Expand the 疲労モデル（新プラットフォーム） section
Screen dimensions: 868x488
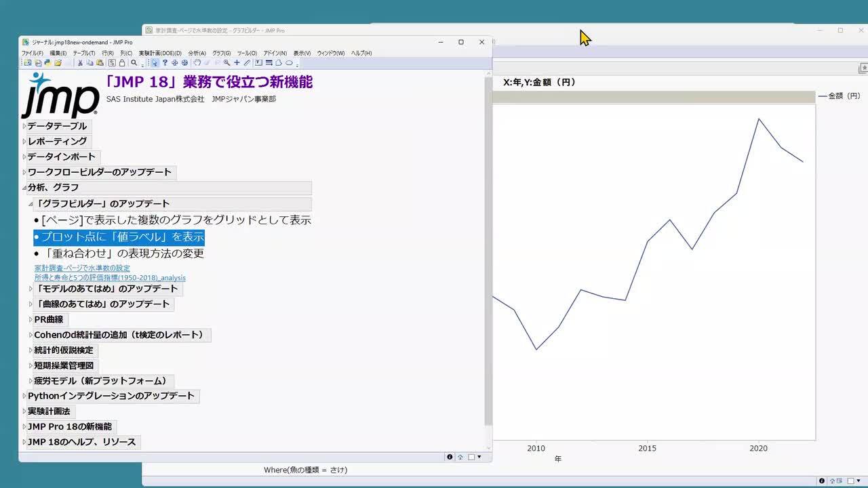(x=31, y=381)
